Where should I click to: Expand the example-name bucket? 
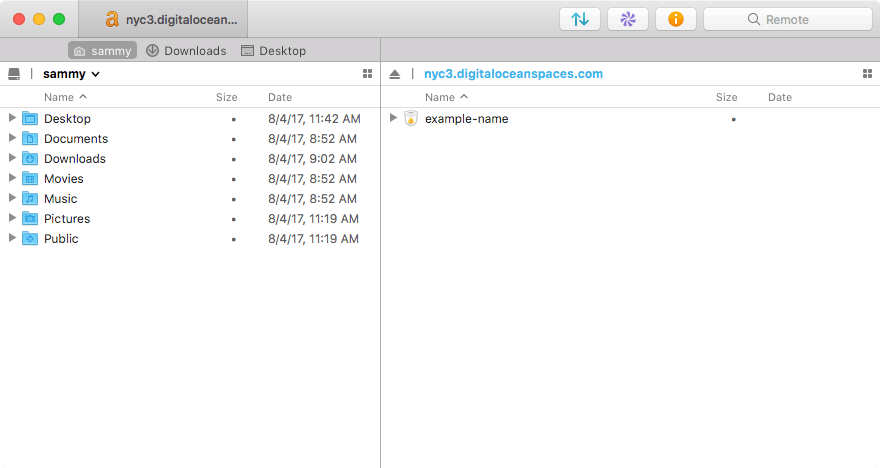point(393,118)
